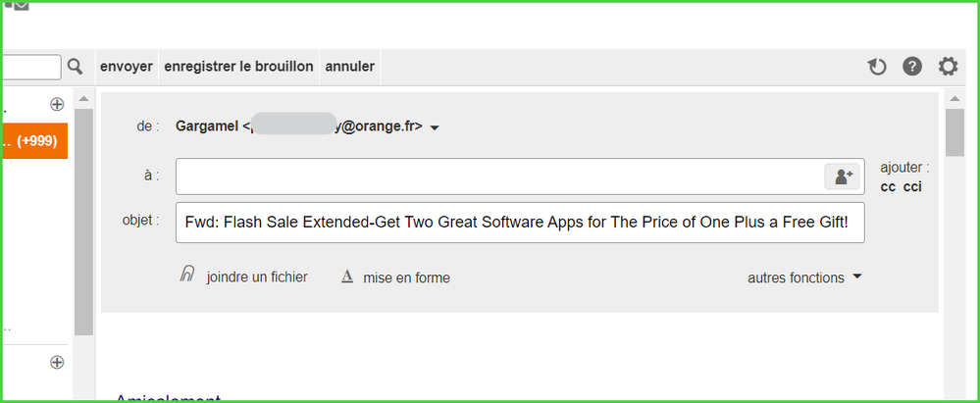Click upper plus circle icon in sidebar
Viewport: 980px width, 403px height.
(x=57, y=104)
